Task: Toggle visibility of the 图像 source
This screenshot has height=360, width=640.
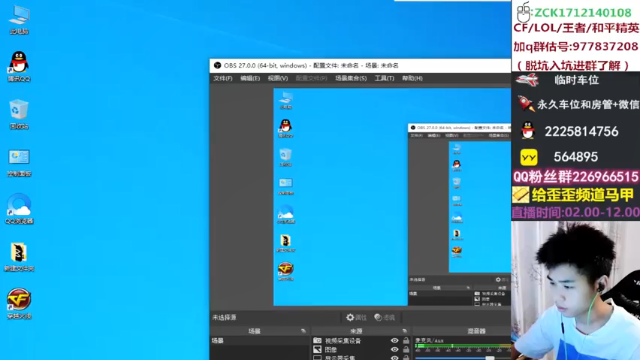Action: click(x=394, y=349)
